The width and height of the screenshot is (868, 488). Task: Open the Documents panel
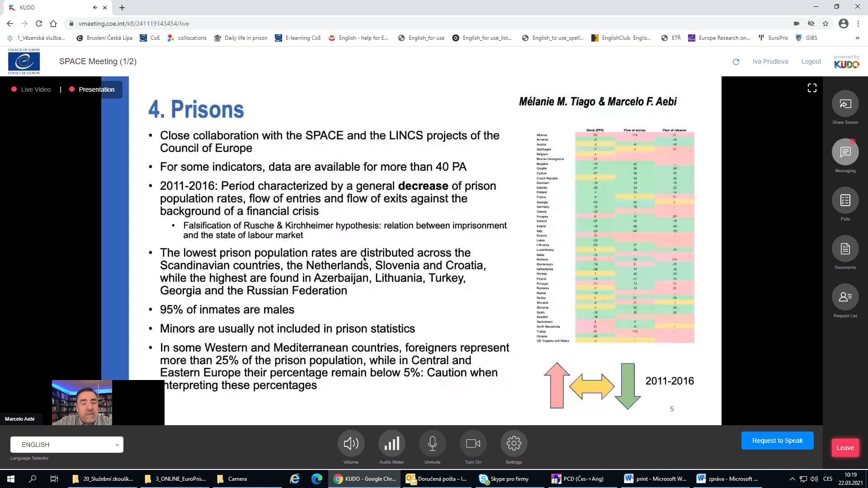845,249
